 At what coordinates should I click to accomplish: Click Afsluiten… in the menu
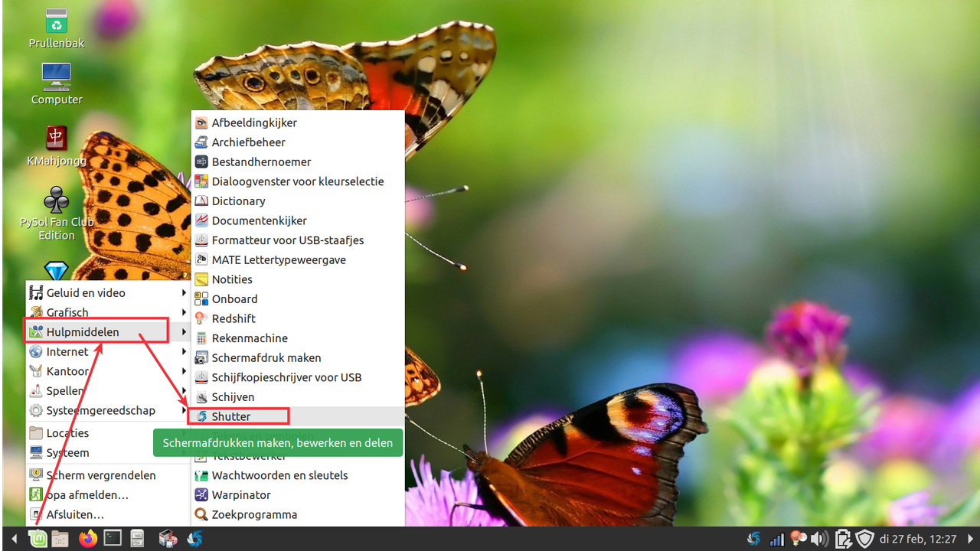pos(107,514)
